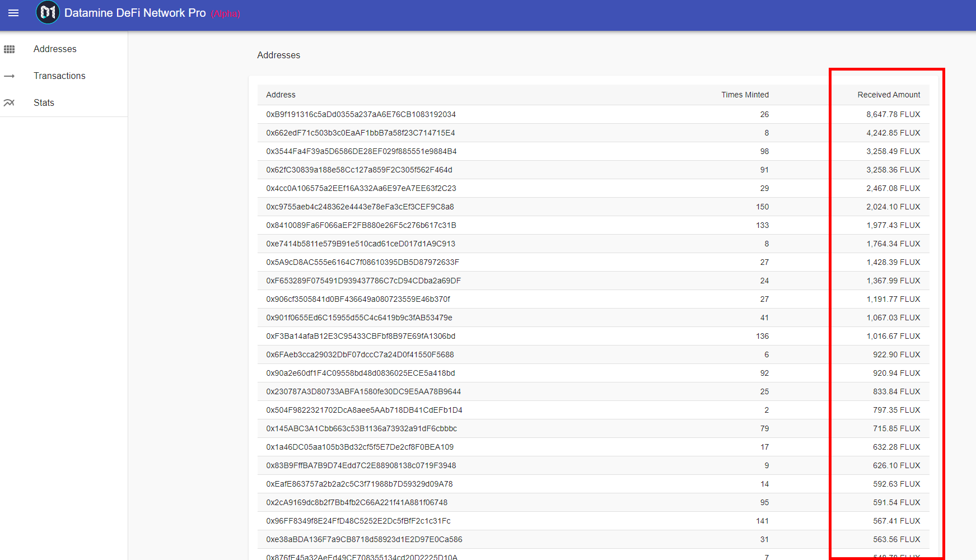976x560 pixels.
Task: Select address 0x6FAeb3cca29032DbF07dccC7a24D0f41550F5688
Action: click(x=359, y=354)
